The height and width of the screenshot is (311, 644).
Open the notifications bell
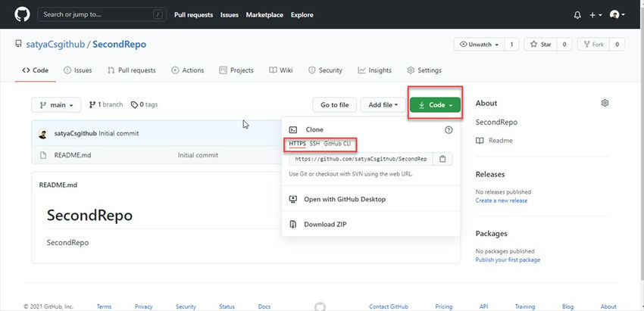[x=577, y=14]
